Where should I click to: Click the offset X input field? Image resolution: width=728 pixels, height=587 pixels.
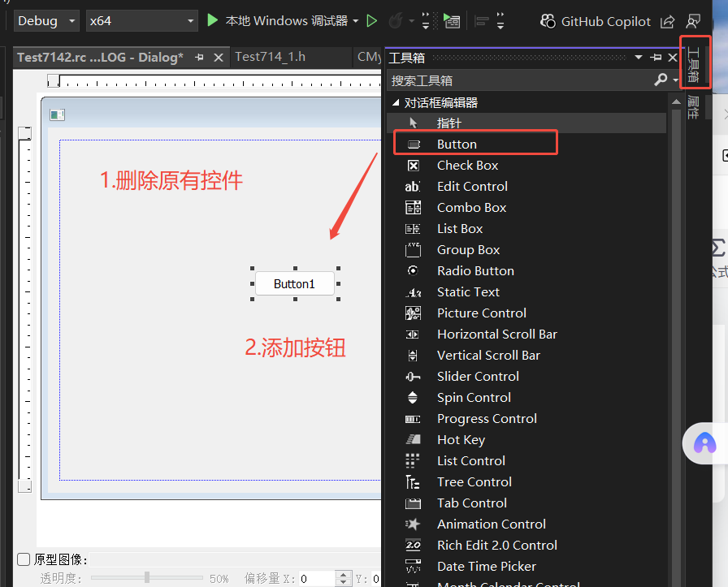(x=317, y=579)
